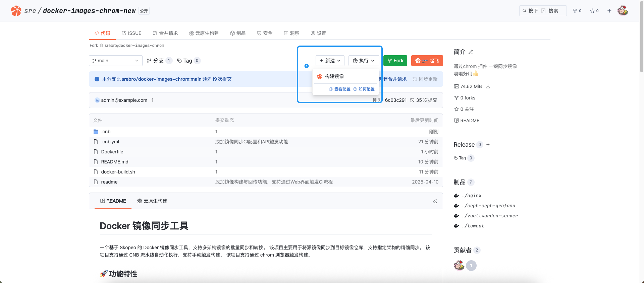Click the pencil icon next to 简介

pos(471,52)
